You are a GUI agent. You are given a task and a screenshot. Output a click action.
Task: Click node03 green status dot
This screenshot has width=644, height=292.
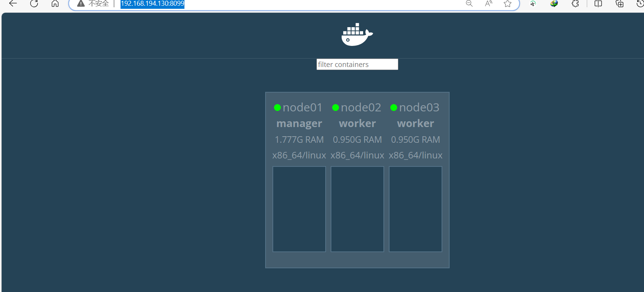[394, 108]
